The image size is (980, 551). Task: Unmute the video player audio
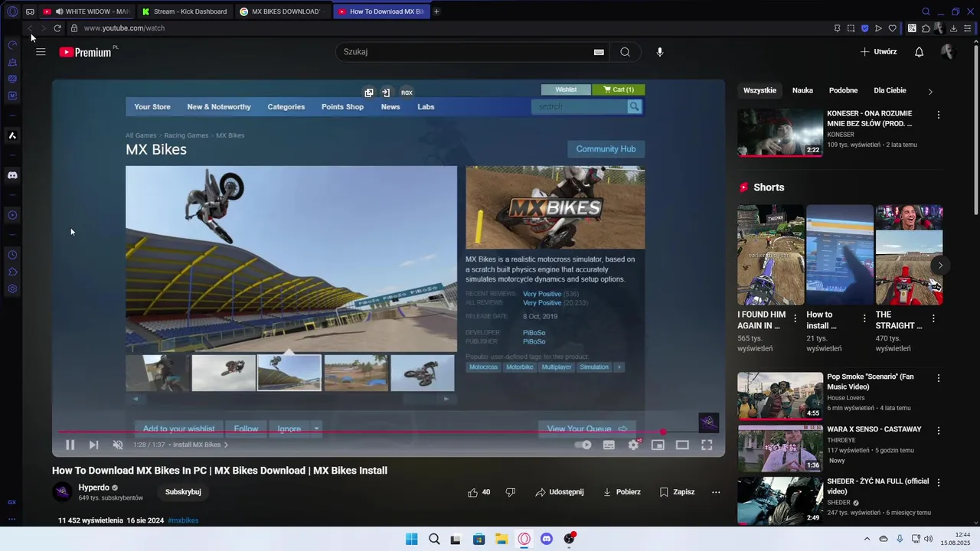(x=118, y=445)
